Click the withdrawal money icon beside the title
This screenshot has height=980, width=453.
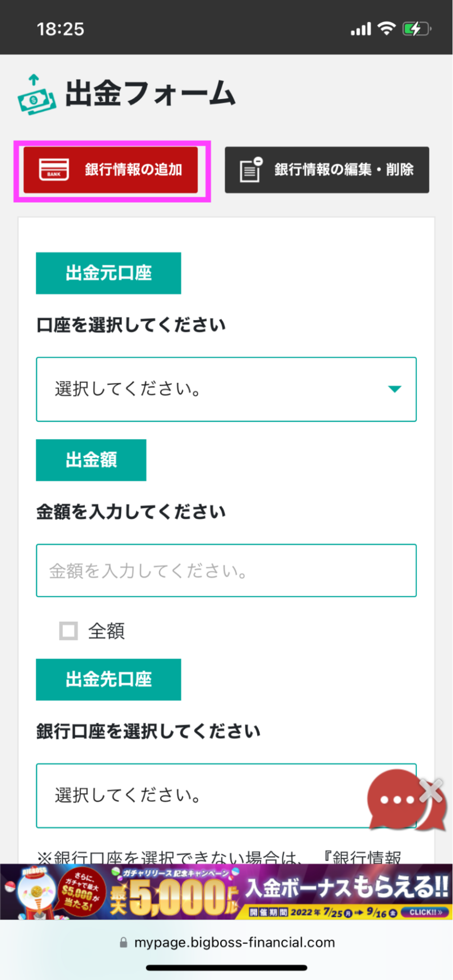click(36, 95)
